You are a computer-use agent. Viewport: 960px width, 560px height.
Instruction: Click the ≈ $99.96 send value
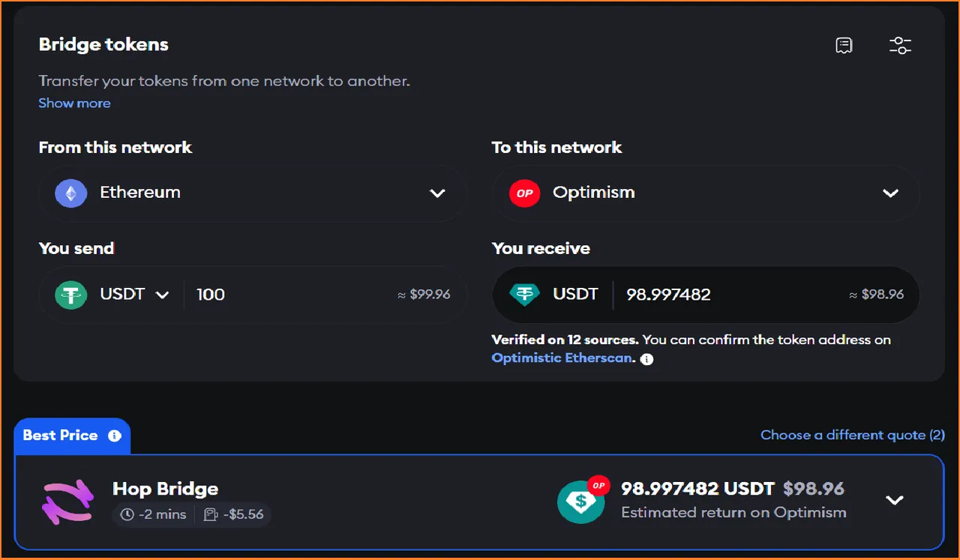click(424, 295)
